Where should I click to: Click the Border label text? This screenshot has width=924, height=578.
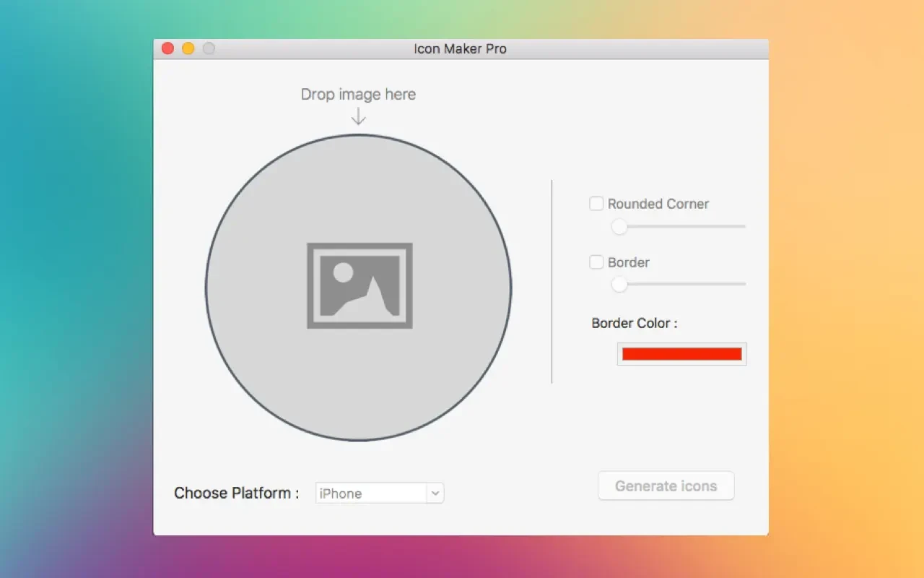pos(627,262)
